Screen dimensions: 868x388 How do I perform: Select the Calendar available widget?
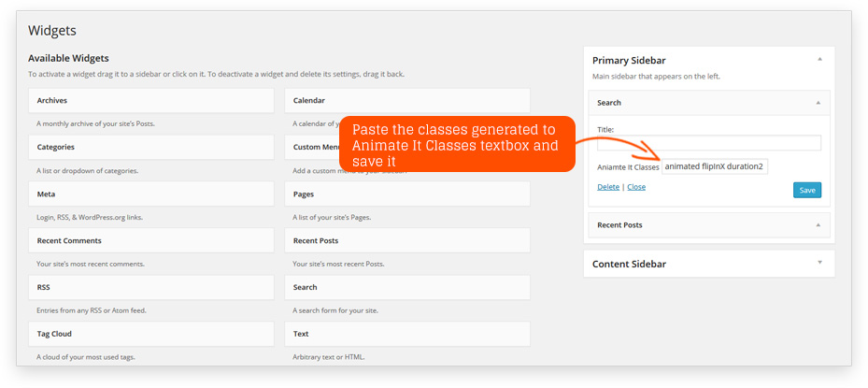[x=407, y=101]
